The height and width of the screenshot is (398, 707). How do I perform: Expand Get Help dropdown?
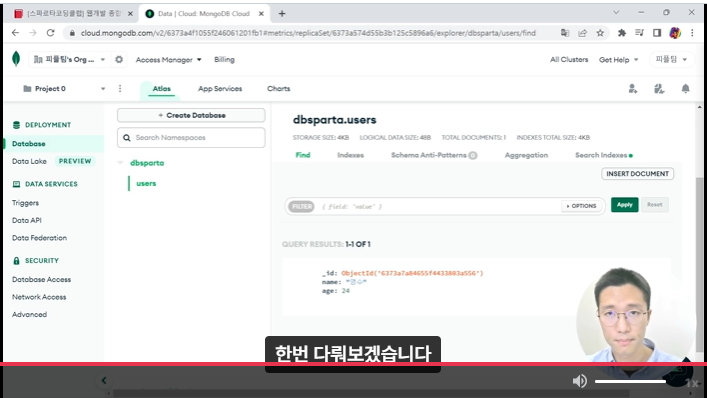[x=619, y=59]
